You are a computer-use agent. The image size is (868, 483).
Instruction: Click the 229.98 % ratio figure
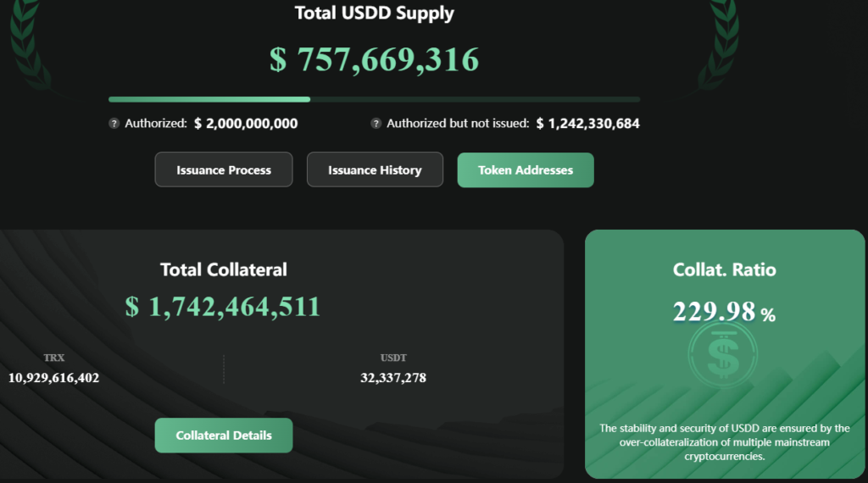click(724, 312)
